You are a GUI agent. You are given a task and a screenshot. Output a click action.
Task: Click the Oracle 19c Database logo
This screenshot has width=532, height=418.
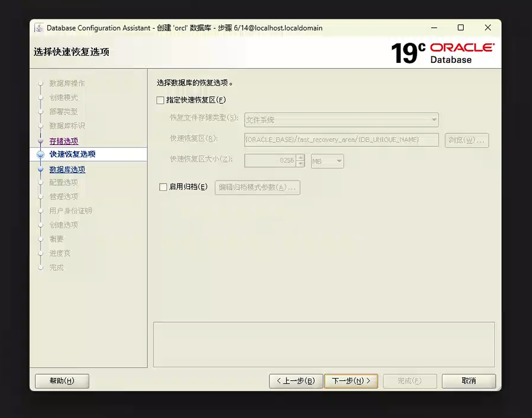pyautogui.click(x=443, y=53)
